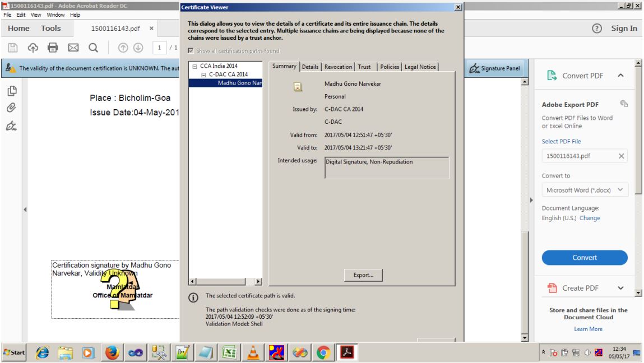Switch to the Revocation tab
The image size is (644, 363).
pos(338,67)
